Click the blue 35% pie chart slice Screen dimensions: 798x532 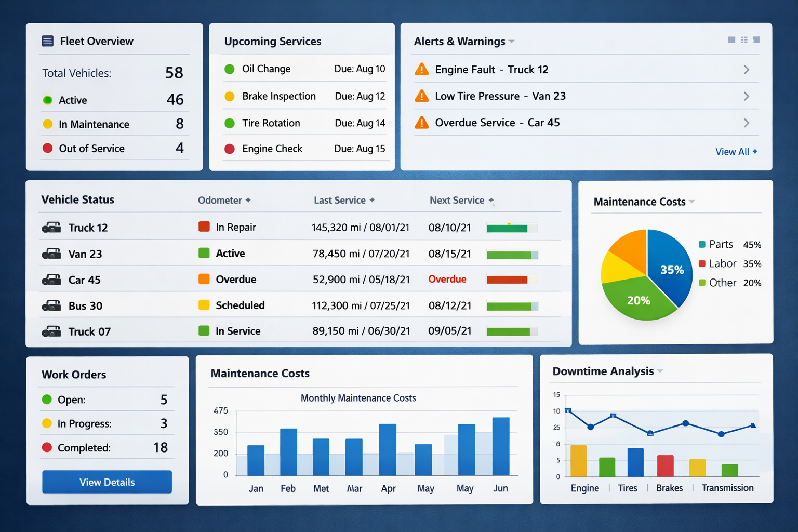tap(669, 265)
